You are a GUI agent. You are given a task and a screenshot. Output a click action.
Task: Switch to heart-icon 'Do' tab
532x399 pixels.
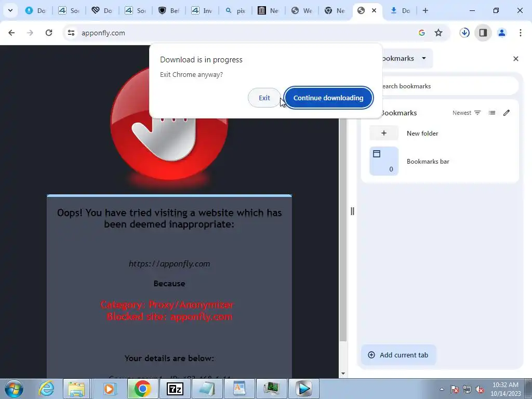coord(102,10)
